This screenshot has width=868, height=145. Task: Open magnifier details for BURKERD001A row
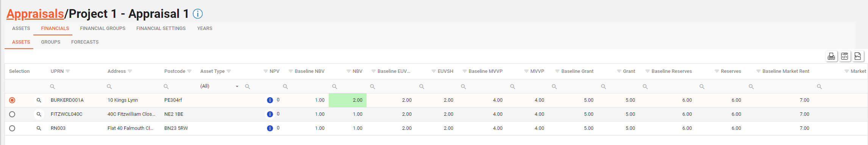click(39, 100)
